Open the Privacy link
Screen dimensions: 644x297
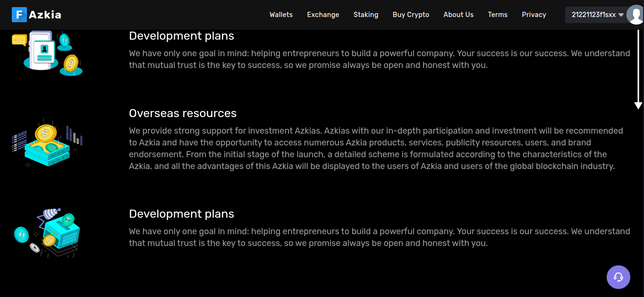[534, 15]
